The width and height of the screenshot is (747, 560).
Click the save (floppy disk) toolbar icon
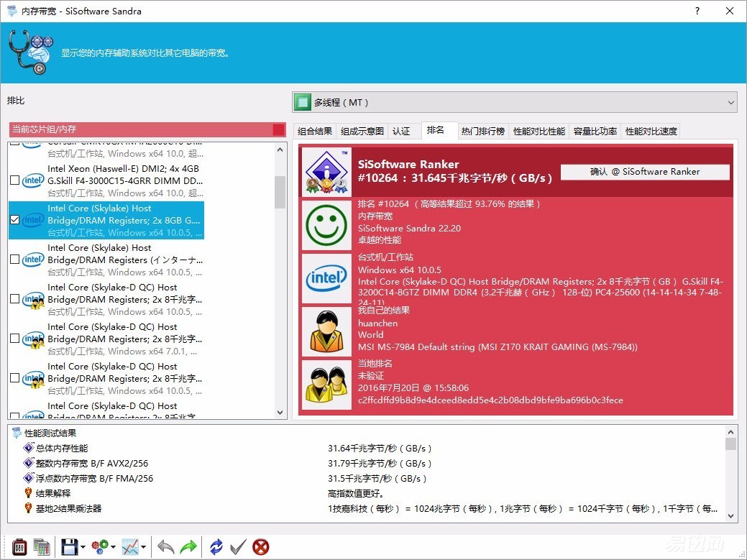click(x=69, y=547)
